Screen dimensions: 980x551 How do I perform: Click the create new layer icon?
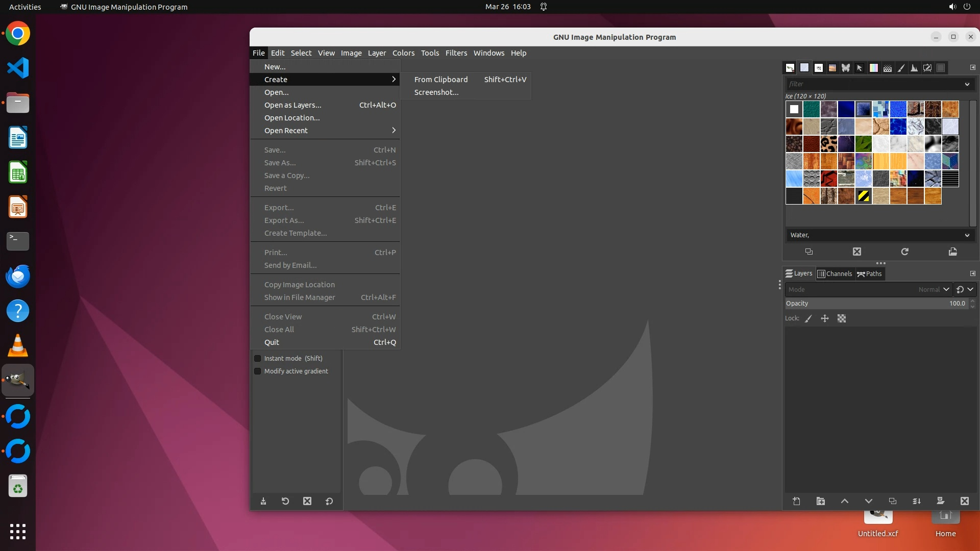pyautogui.click(x=796, y=501)
